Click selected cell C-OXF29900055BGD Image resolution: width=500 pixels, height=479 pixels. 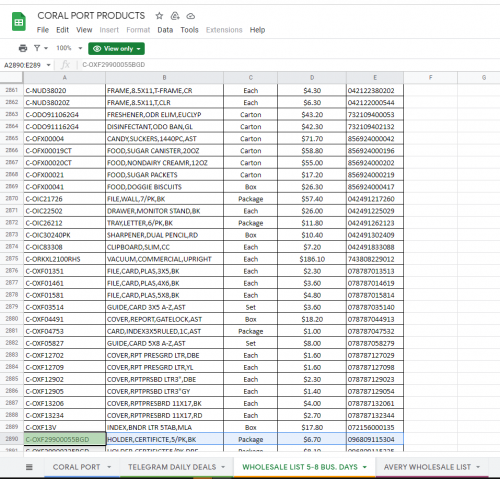pos(64,439)
